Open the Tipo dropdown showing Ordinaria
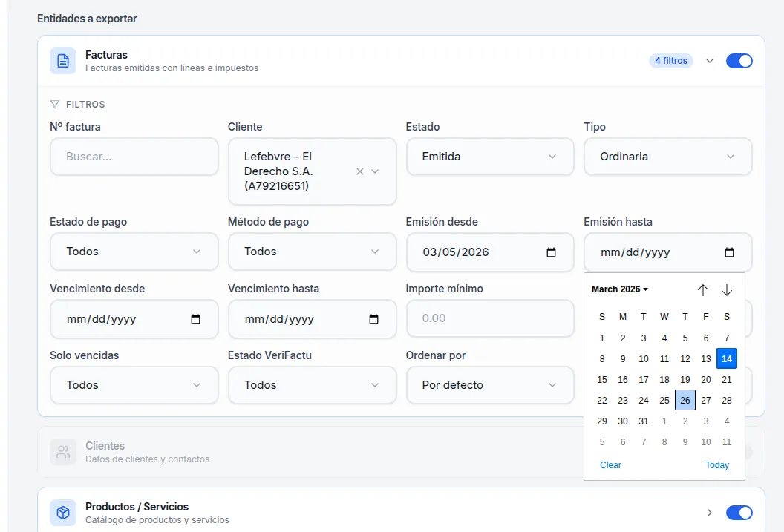784x532 pixels. tap(667, 157)
